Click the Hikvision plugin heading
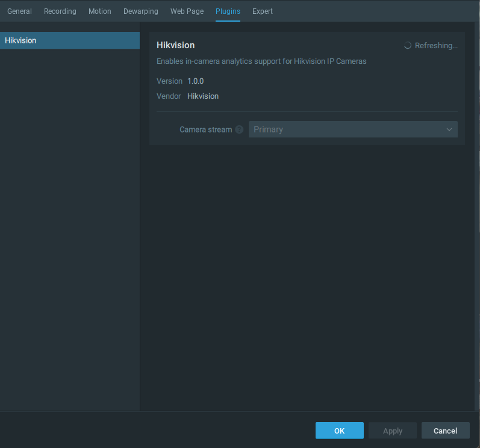This screenshot has width=480, height=448. 176,45
